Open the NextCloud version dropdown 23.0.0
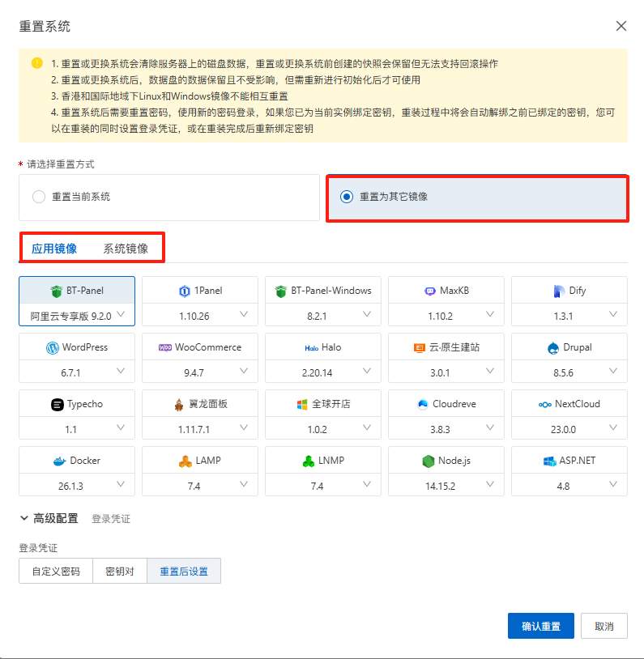This screenshot has width=644, height=659. 569,428
